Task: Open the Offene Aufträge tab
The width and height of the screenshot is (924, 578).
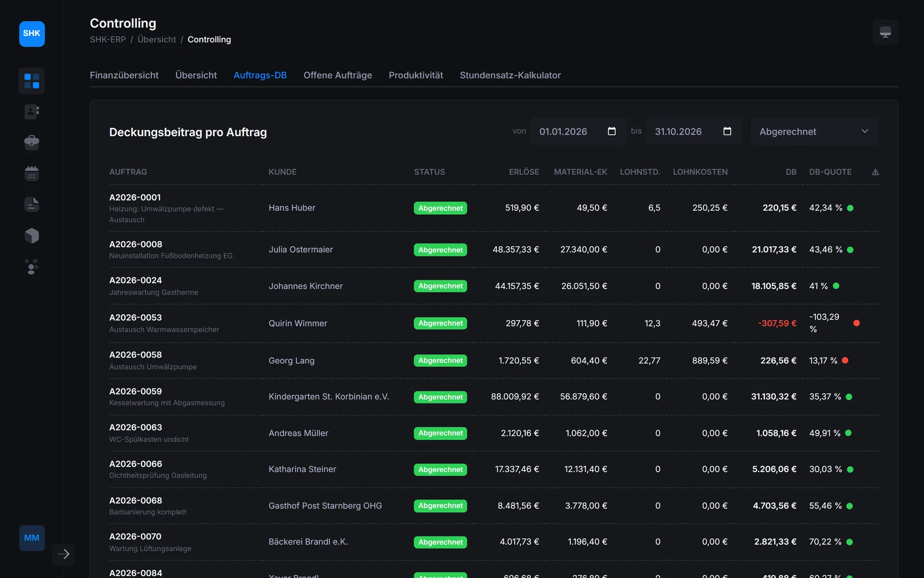Action: [x=338, y=75]
